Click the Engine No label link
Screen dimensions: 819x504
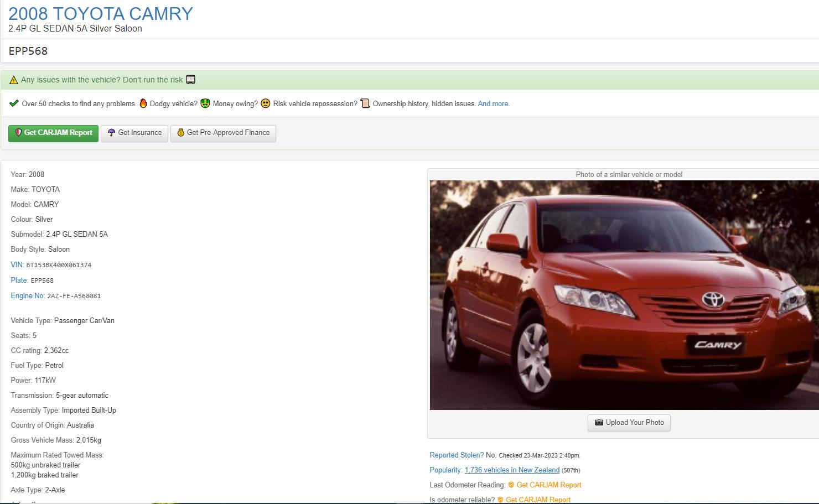pos(27,295)
